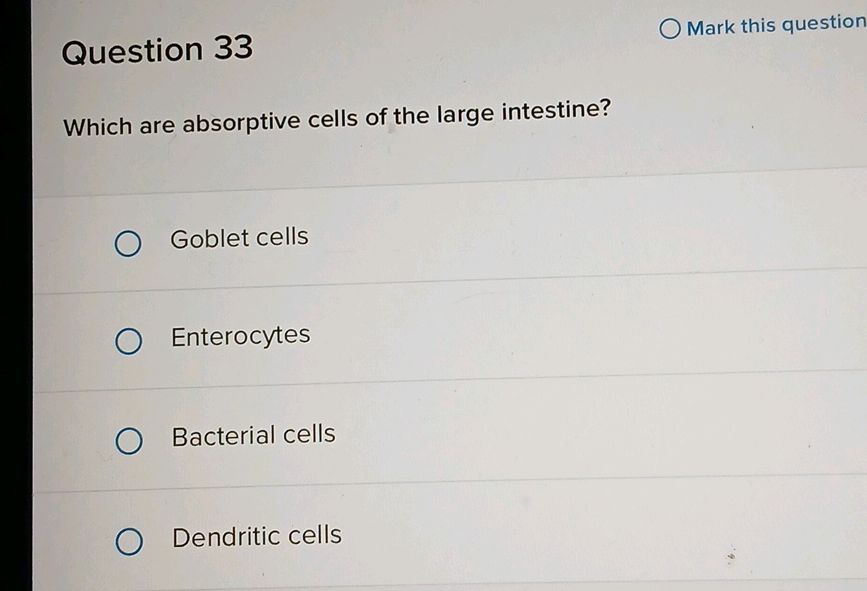867x591 pixels.
Task: Click the Goblet cells answer text
Action: coord(239,237)
